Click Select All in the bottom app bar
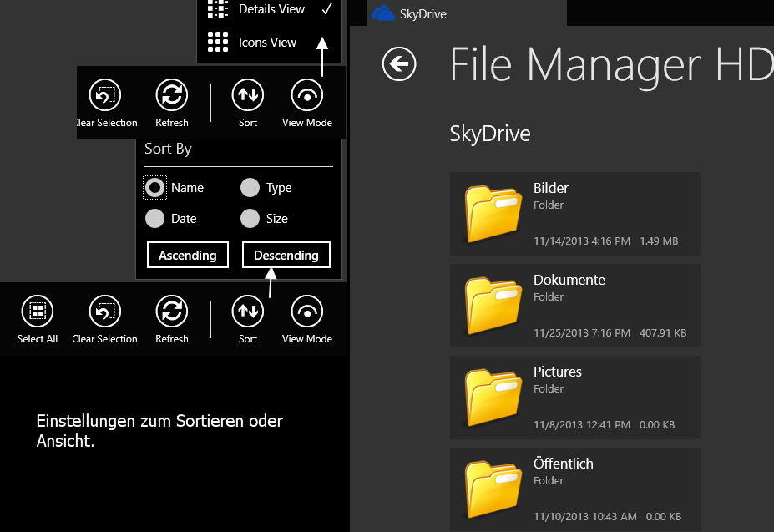Screen dimensions: 774x532 tap(38, 319)
